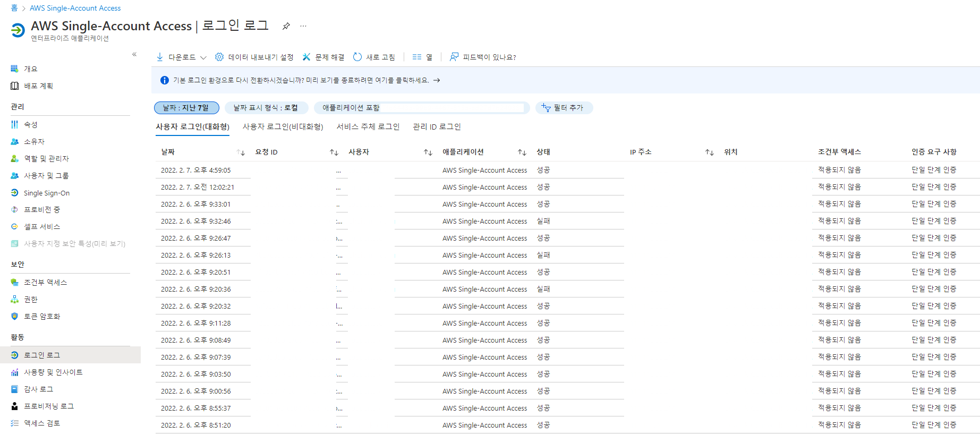
Task: Sort by 사용자 column arrows
Action: 428,152
